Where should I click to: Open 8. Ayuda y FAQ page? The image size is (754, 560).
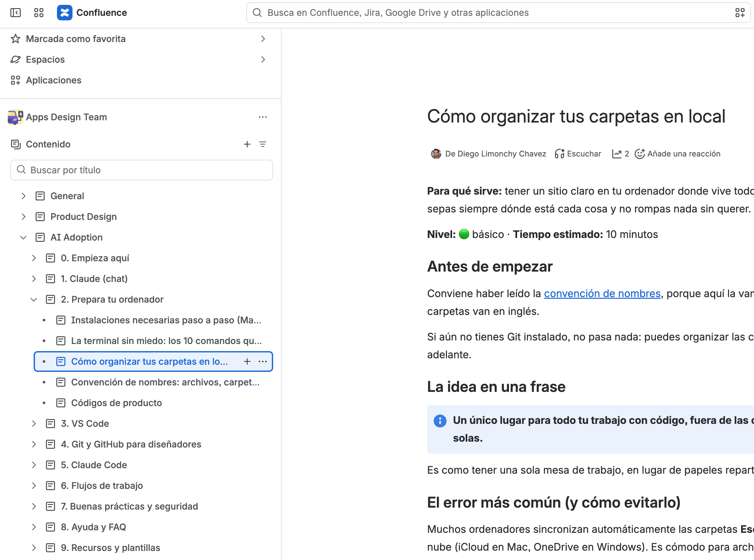94,527
